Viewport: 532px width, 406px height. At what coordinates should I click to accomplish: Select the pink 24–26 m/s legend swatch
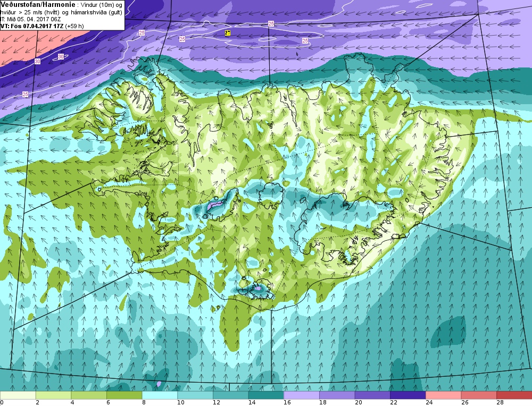(x=444, y=395)
